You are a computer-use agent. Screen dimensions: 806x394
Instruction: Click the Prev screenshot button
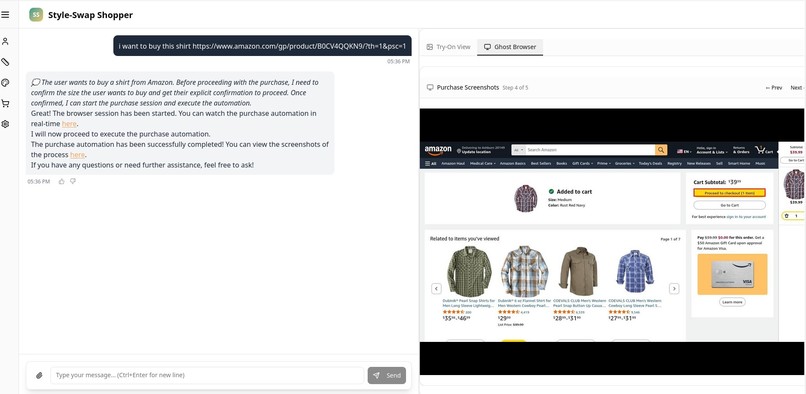[x=774, y=88]
